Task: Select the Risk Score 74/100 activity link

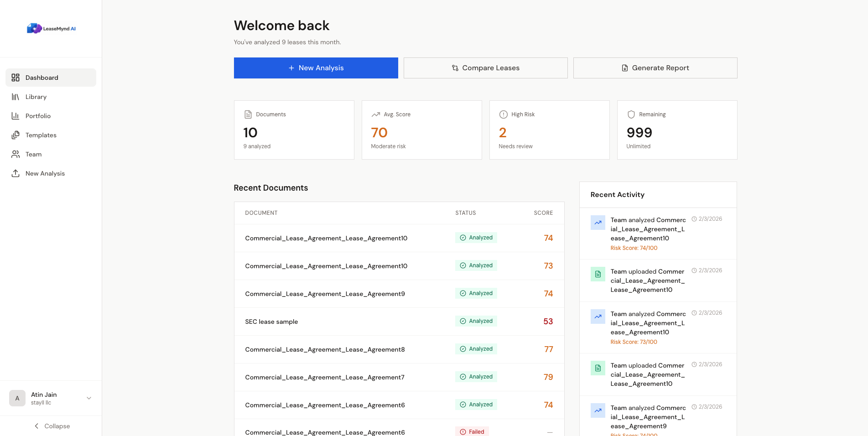Action: click(634, 248)
